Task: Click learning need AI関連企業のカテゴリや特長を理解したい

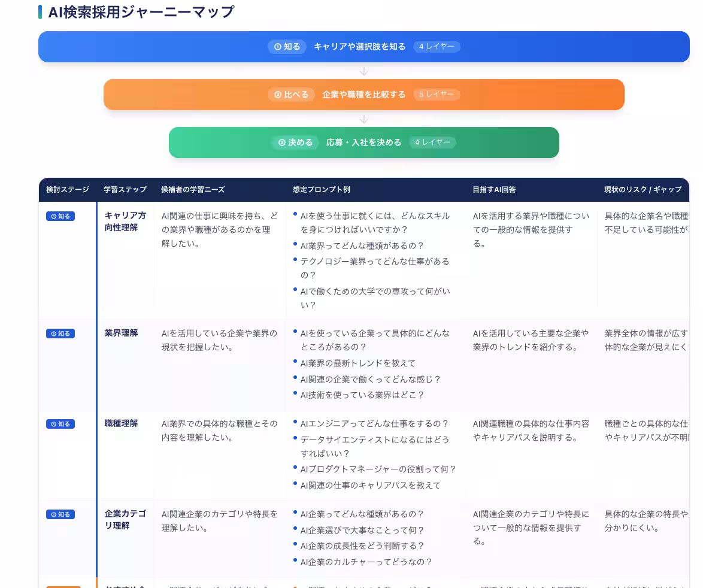Action: tap(219, 521)
